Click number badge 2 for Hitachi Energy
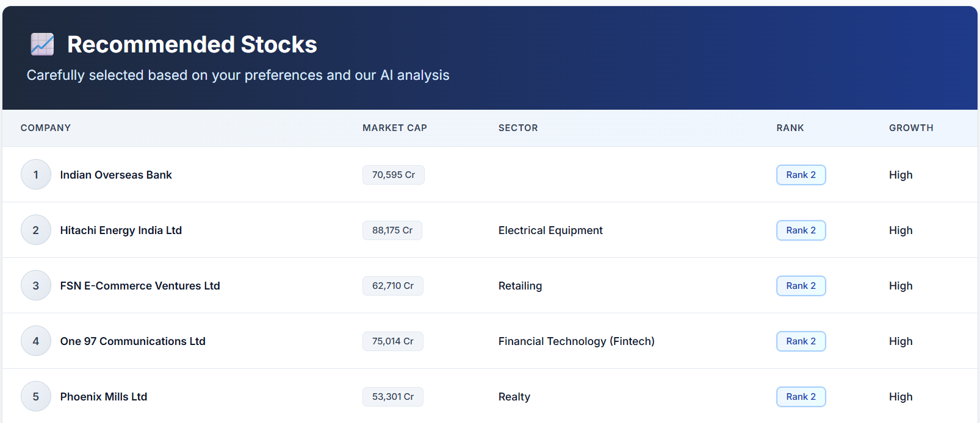The height and width of the screenshot is (423, 980). tap(36, 230)
